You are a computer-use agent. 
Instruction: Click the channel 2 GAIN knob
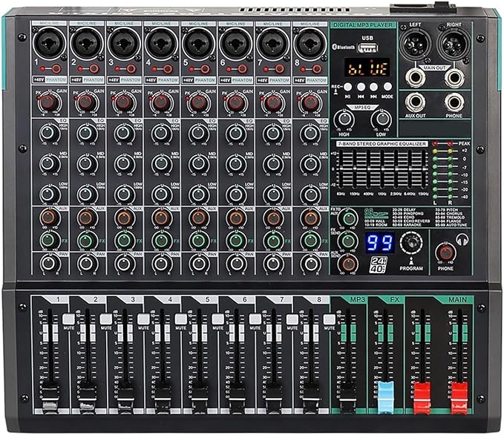[x=87, y=102]
